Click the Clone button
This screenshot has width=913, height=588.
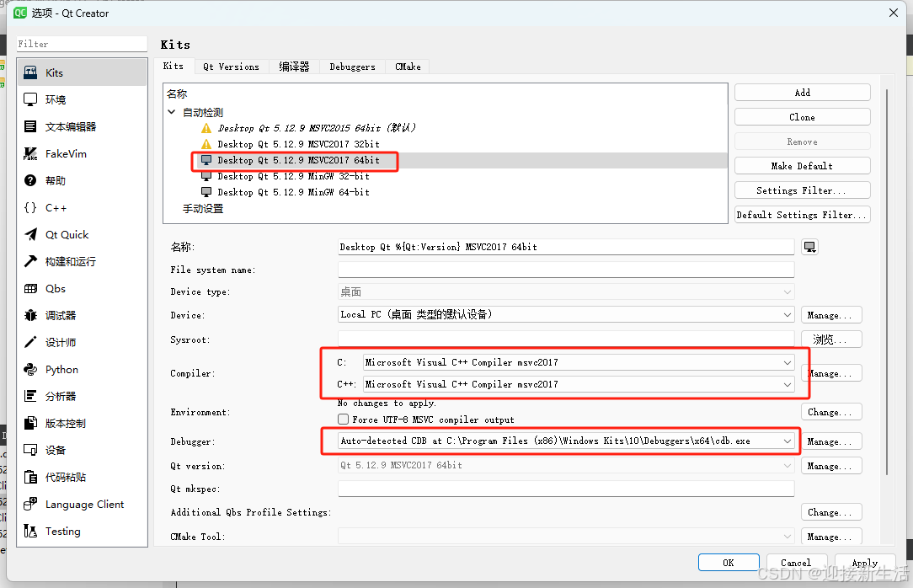click(x=801, y=116)
